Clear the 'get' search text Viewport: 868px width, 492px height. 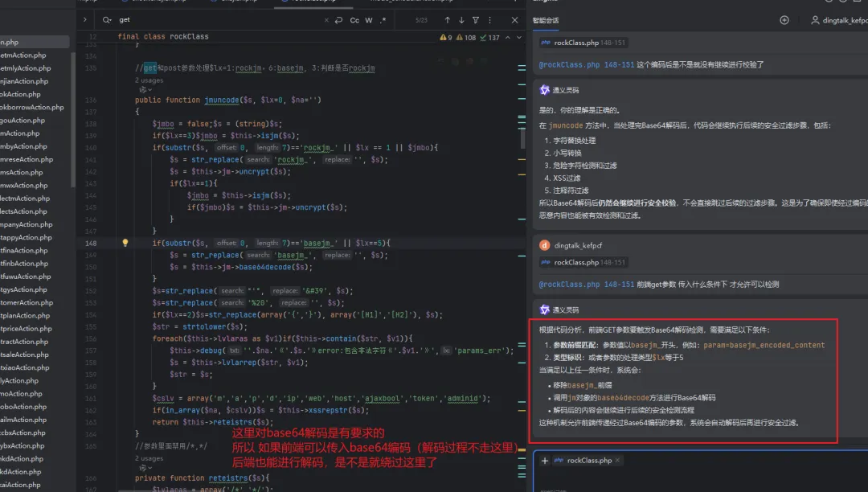326,20
